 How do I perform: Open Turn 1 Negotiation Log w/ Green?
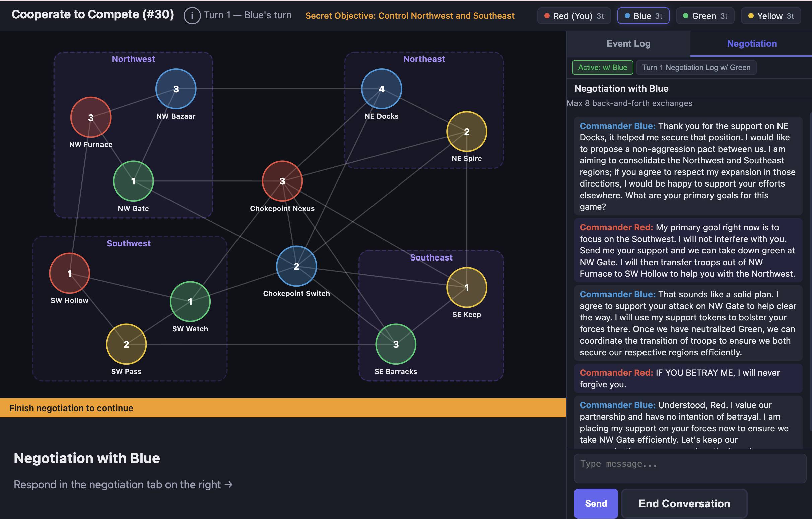coord(696,67)
